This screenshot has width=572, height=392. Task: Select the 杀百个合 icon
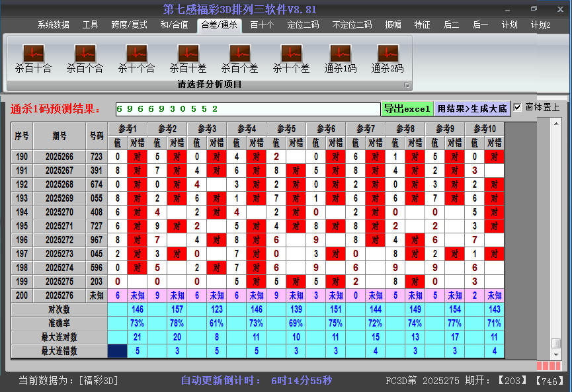85,58
